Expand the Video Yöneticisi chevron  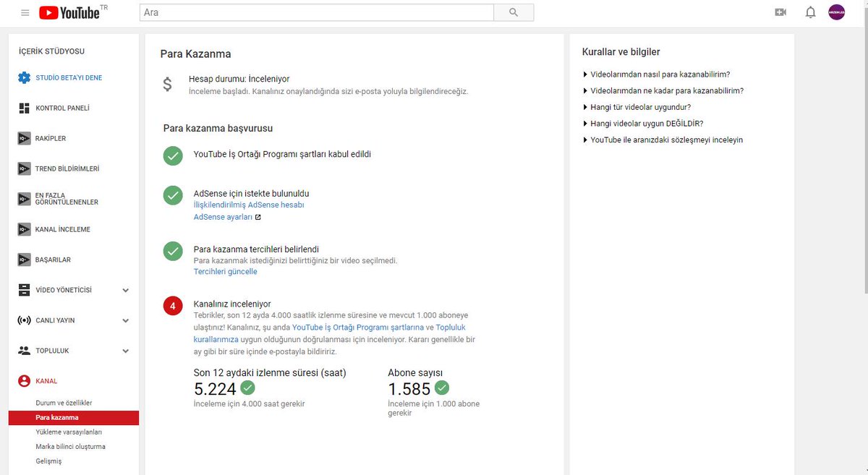coord(125,291)
